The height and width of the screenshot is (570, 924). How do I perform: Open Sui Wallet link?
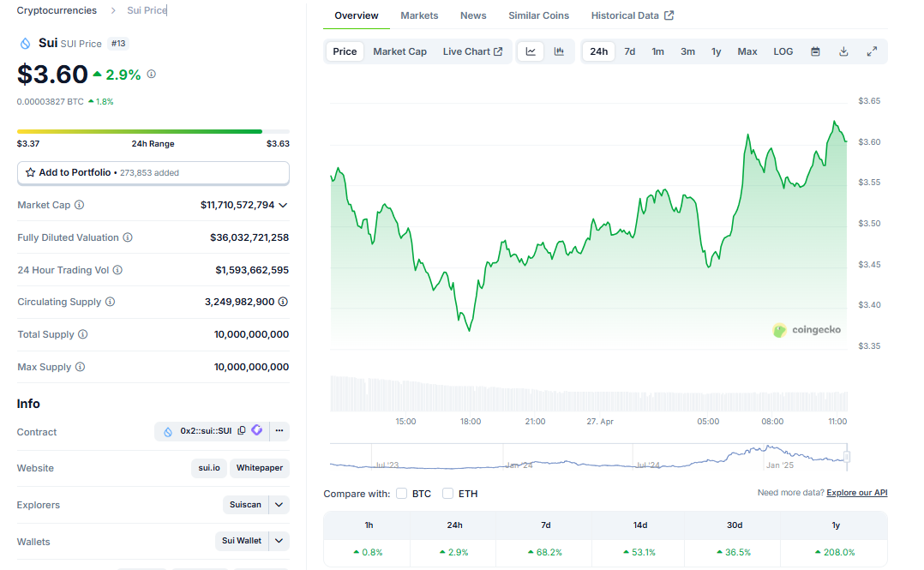(x=242, y=541)
